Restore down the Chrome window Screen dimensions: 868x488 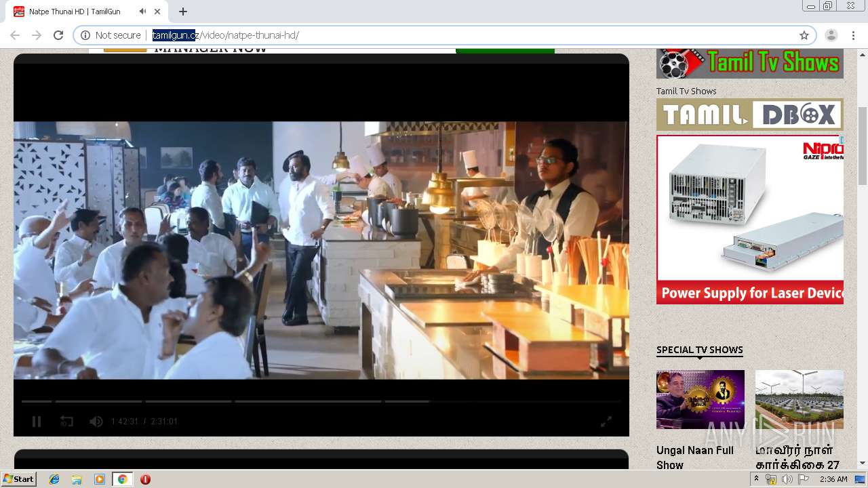point(828,6)
